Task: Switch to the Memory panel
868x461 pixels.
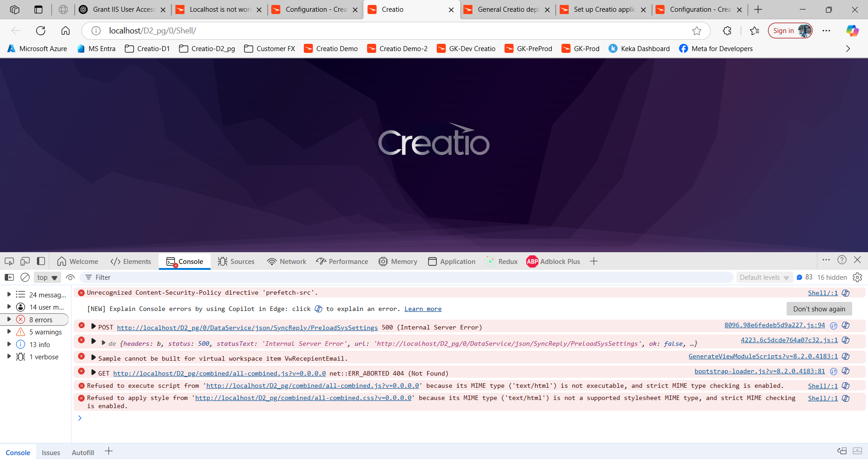Action: [398, 262]
